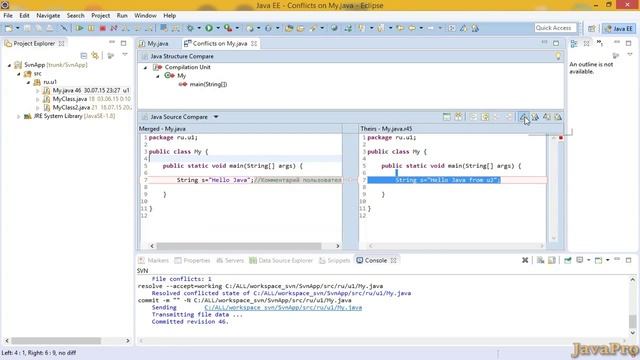Image resolution: width=640 pixels, height=360 pixels.
Task: Open Project Explorer view menu arrow
Action: [125, 55]
